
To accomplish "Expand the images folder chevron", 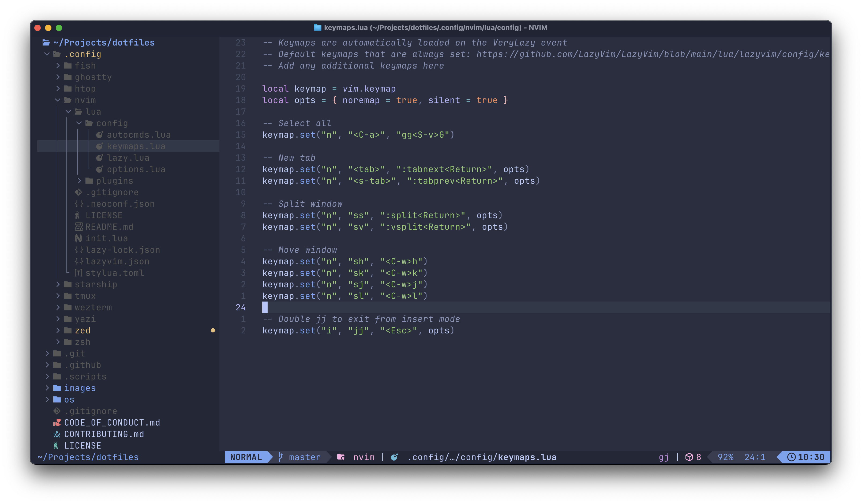I will (47, 388).
